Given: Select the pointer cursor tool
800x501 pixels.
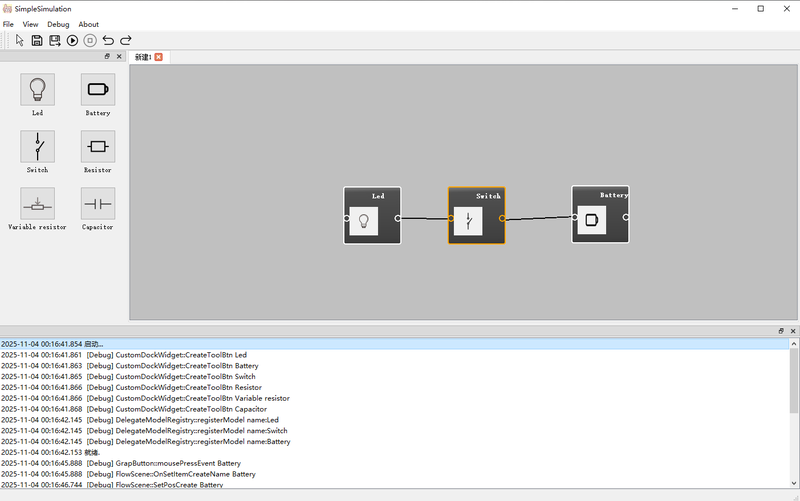Looking at the screenshot, I should coord(19,40).
